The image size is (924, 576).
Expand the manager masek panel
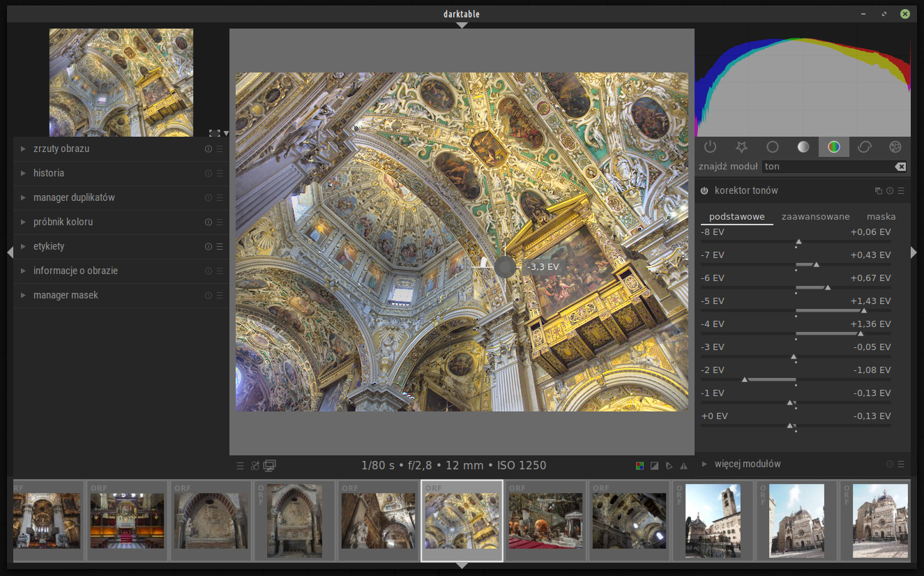pyautogui.click(x=23, y=296)
